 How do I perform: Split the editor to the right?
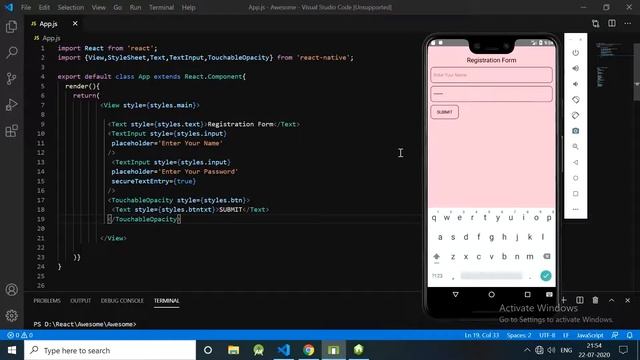[611, 24]
